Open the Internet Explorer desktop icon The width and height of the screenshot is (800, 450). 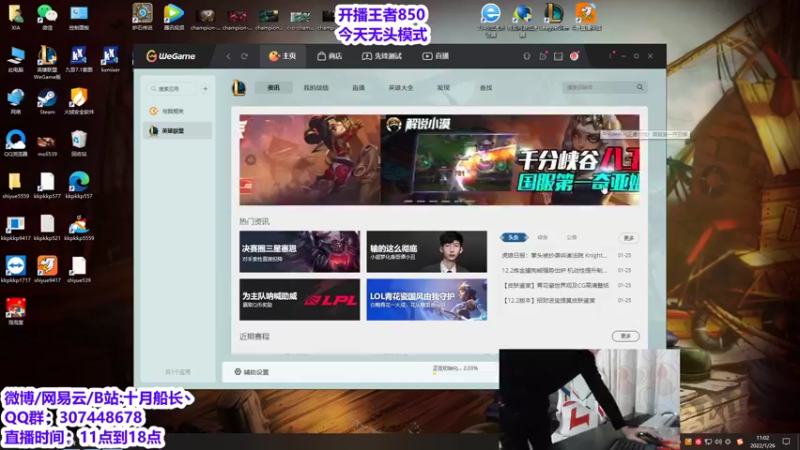coord(490,18)
